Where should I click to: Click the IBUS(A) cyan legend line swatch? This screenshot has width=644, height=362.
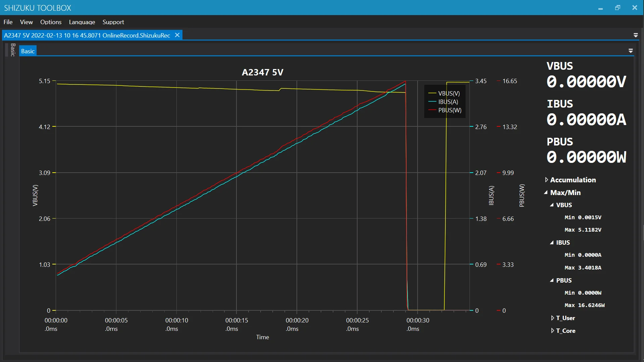click(x=432, y=102)
